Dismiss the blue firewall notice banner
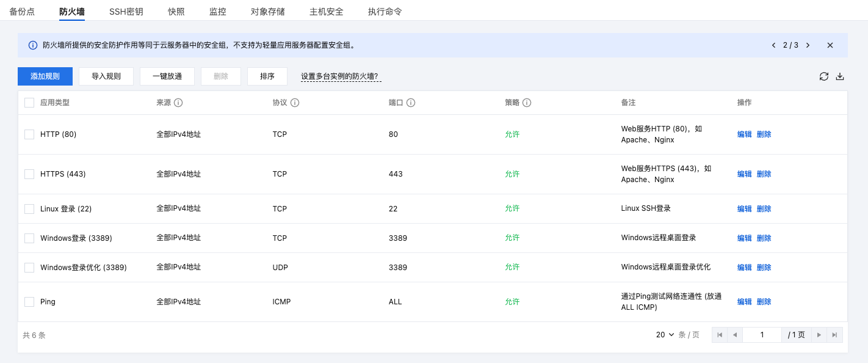 [x=830, y=45]
